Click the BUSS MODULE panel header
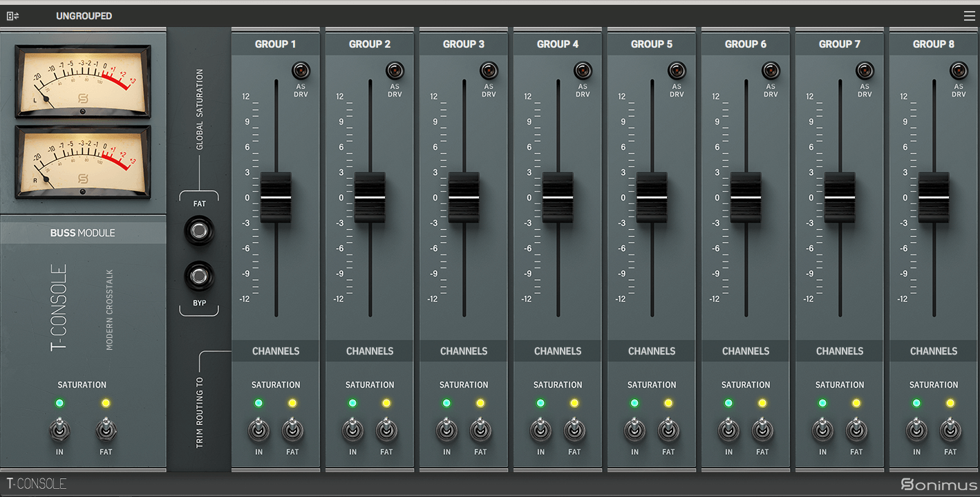Screen dimensions: 980x497 click(x=83, y=232)
